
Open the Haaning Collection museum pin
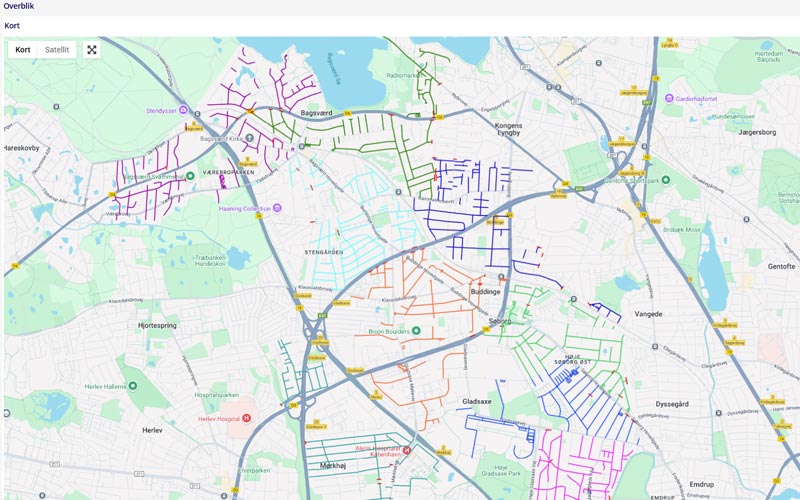pyautogui.click(x=278, y=208)
